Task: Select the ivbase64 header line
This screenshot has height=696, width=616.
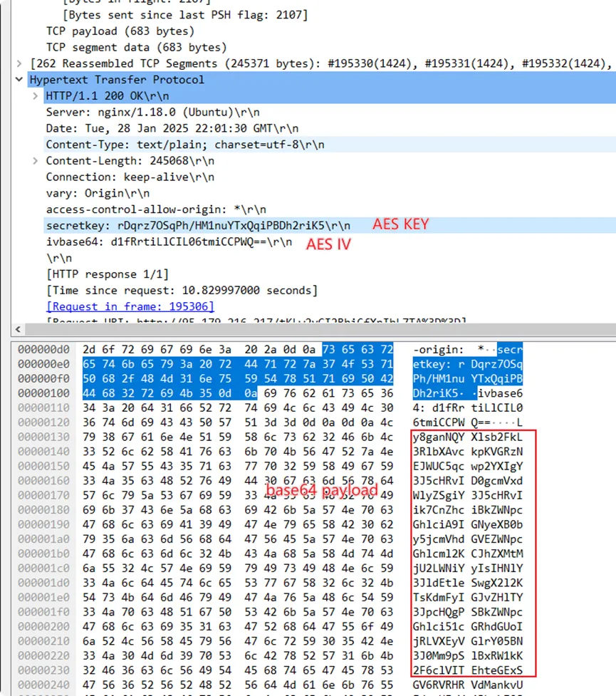Action: point(169,241)
